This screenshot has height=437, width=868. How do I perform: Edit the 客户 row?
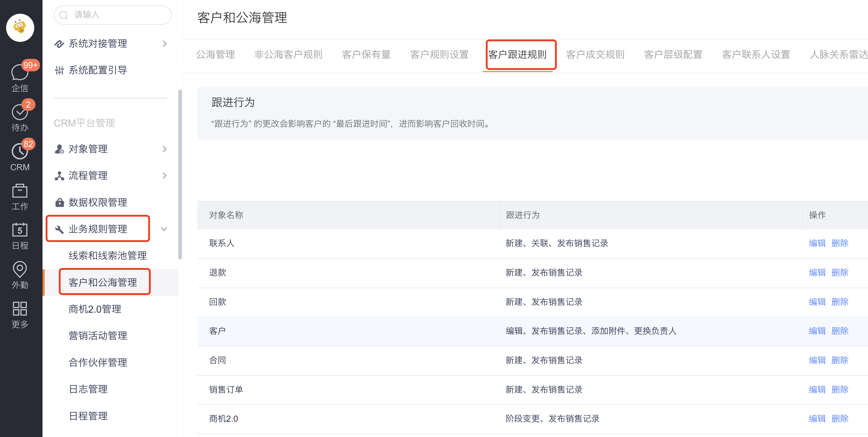pos(817,331)
